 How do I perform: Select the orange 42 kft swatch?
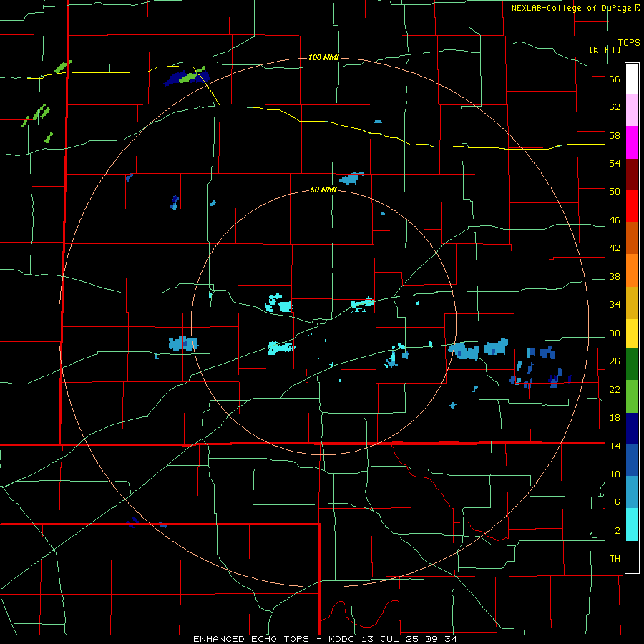click(x=632, y=270)
